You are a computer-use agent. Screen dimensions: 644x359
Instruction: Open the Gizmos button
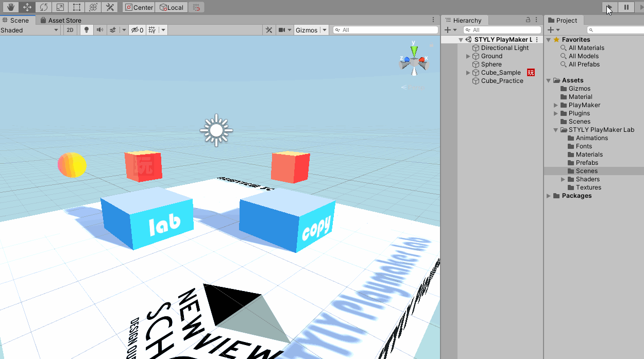pyautogui.click(x=307, y=30)
